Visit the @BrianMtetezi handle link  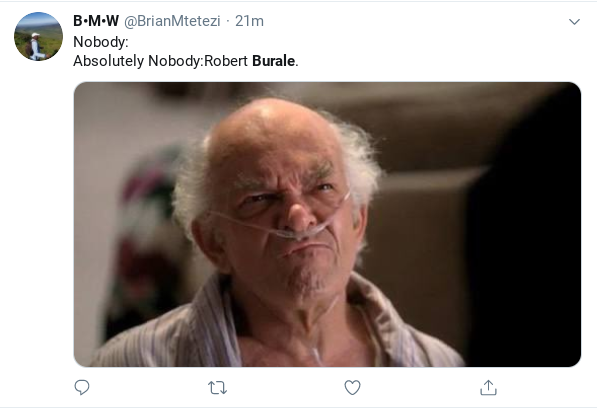point(172,21)
